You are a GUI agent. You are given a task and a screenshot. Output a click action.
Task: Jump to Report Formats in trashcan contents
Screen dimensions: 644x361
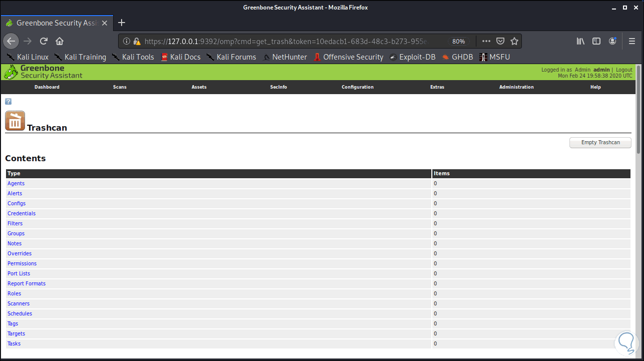[27, 283]
